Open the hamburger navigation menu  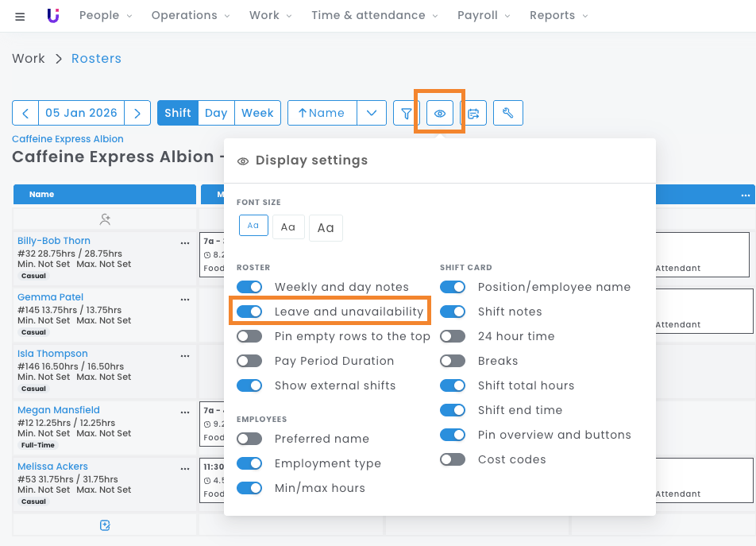coord(20,16)
